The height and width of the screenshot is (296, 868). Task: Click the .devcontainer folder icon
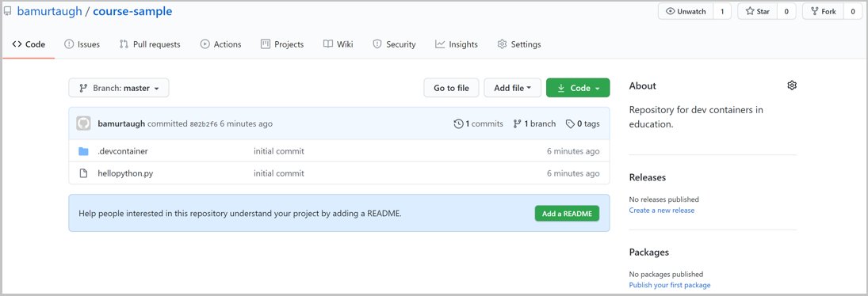coord(83,151)
